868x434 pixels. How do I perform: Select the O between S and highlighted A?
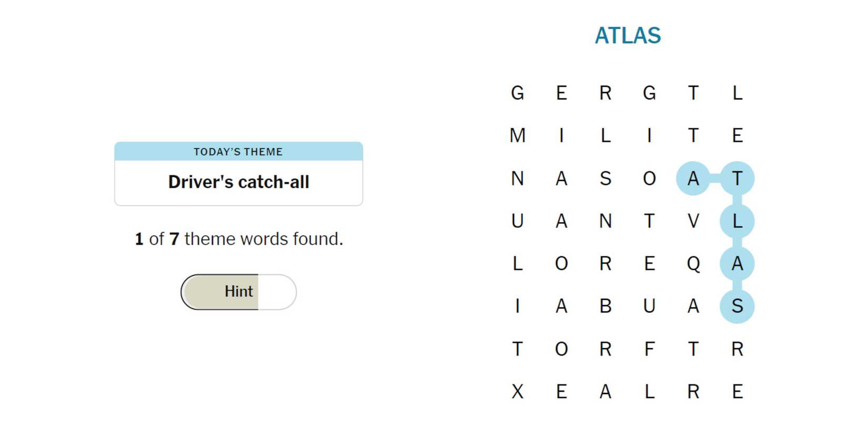pyautogui.click(x=650, y=178)
